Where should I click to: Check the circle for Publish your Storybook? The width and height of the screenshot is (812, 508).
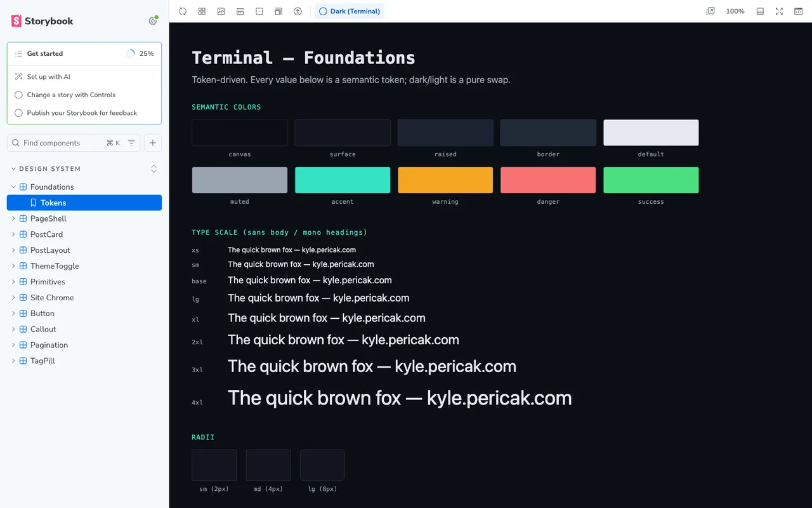click(x=18, y=113)
